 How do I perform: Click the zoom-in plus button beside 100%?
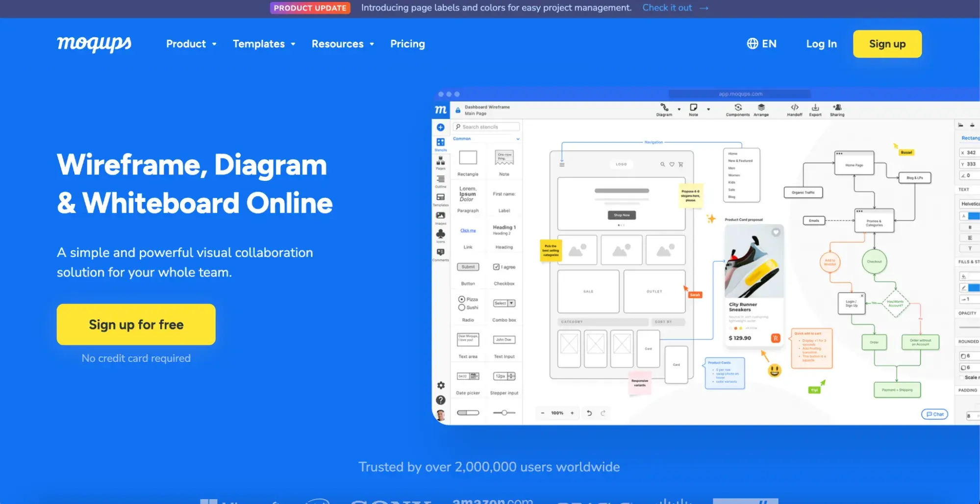tap(572, 413)
